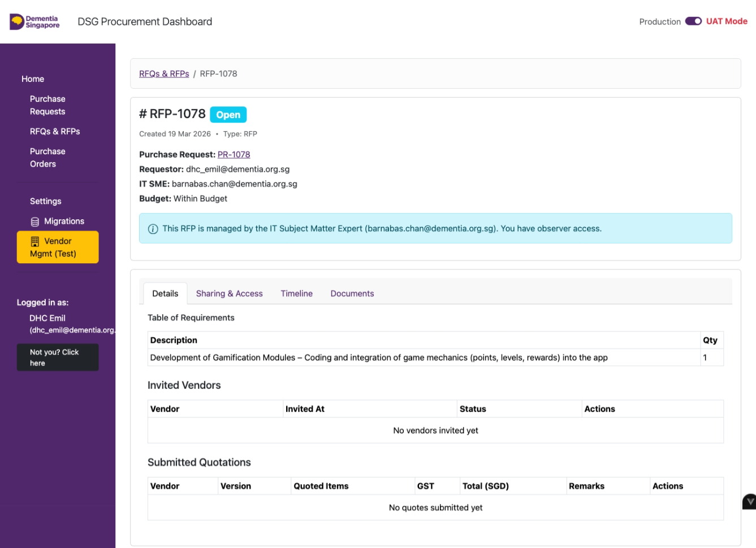
Task: Click 'No quotes submitted yet' row
Action: 435,508
